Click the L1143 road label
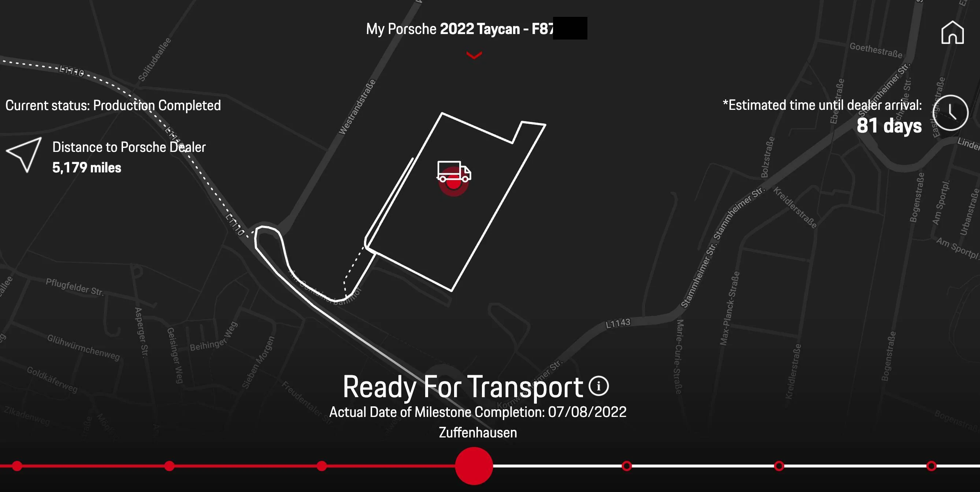This screenshot has height=492, width=980. pos(618,323)
